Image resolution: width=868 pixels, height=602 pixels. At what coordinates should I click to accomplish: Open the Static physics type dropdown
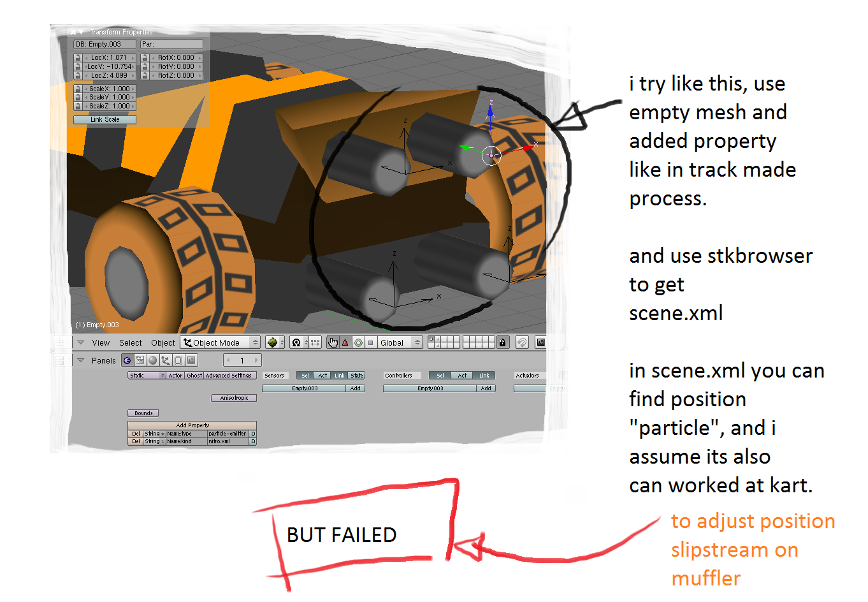147,376
